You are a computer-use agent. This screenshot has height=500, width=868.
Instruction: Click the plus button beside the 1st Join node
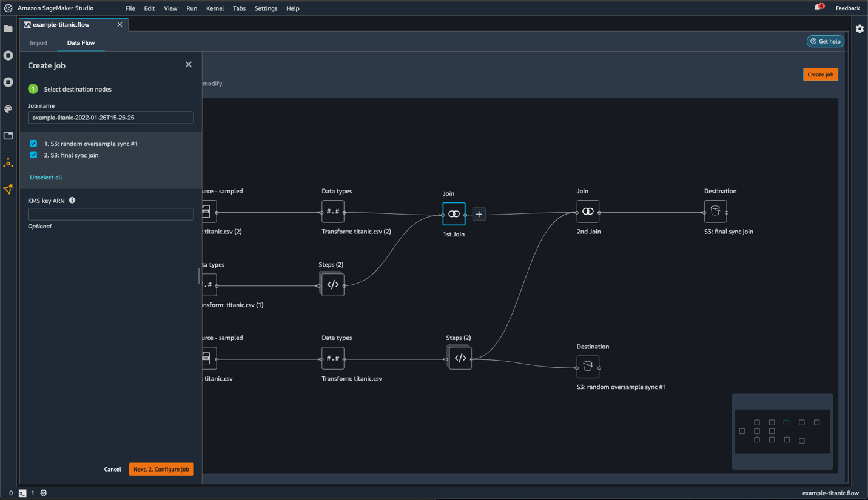pos(479,214)
